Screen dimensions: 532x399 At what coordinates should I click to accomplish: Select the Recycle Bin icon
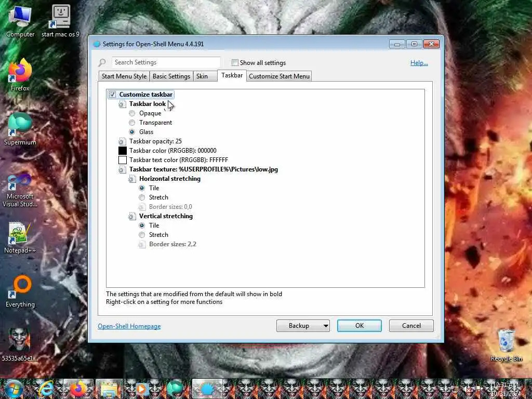coord(506,345)
